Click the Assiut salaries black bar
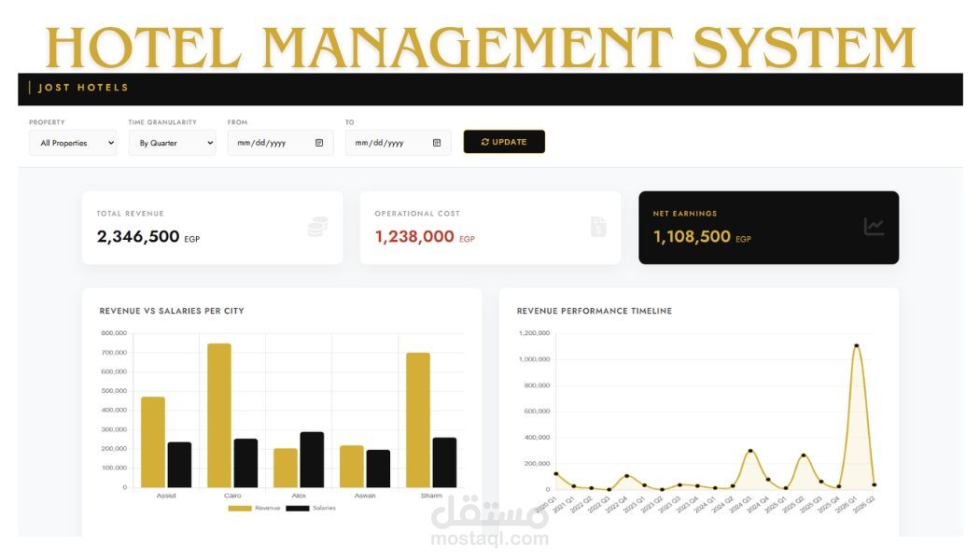This screenshot has width=980, height=560. (179, 465)
